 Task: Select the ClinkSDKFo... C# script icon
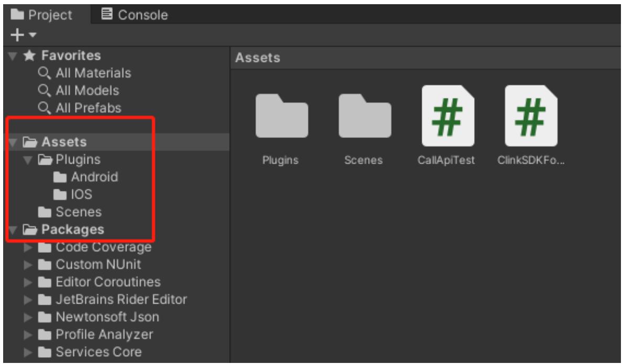[531, 116]
